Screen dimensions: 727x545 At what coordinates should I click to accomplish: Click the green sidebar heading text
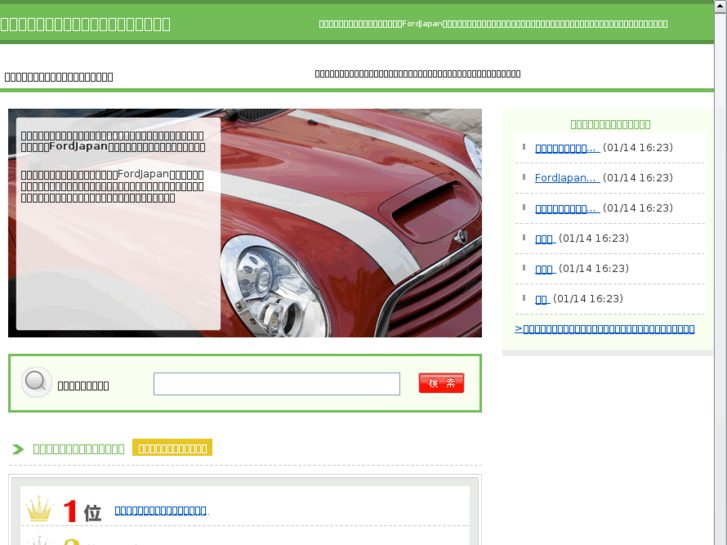click(610, 124)
